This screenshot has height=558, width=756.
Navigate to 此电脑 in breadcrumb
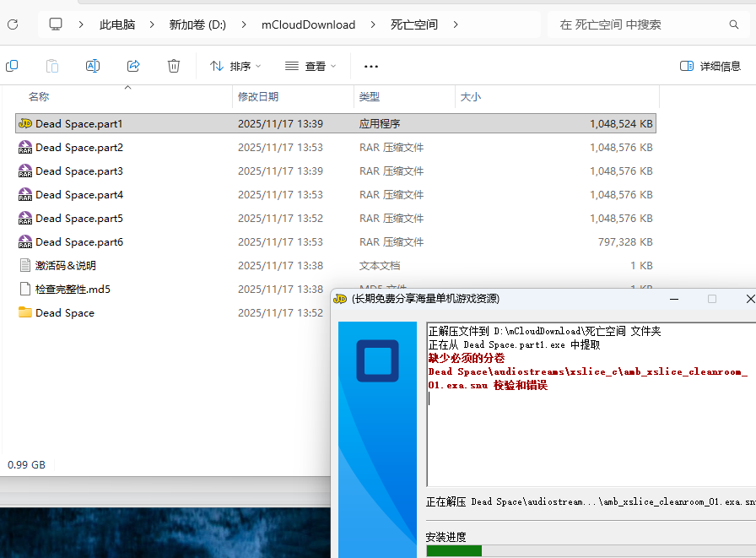117,24
